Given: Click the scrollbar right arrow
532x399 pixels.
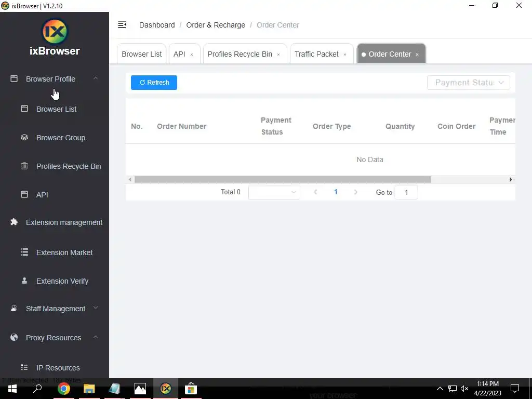Looking at the screenshot, I should coord(511,179).
